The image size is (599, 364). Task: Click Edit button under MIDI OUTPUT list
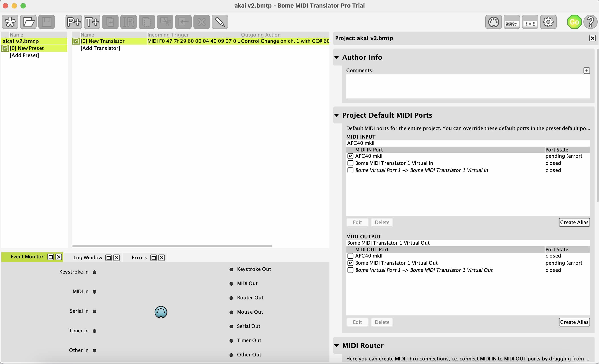coord(357,322)
